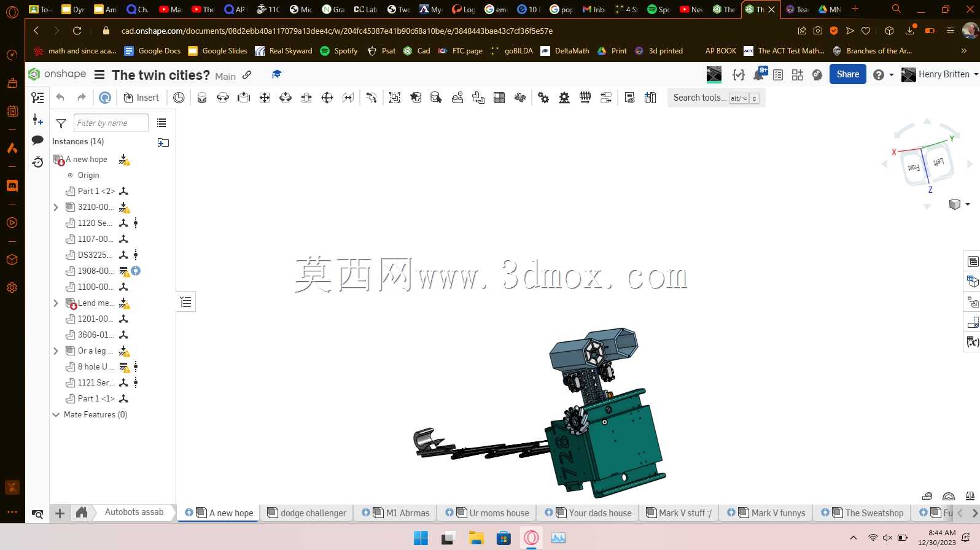Click the filter funnel icon
The width and height of the screenshot is (980, 550).
coord(61,123)
